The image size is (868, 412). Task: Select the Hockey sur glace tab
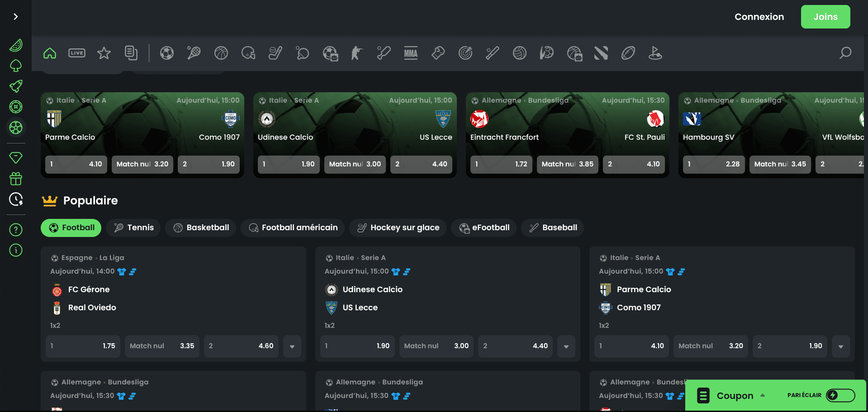398,227
